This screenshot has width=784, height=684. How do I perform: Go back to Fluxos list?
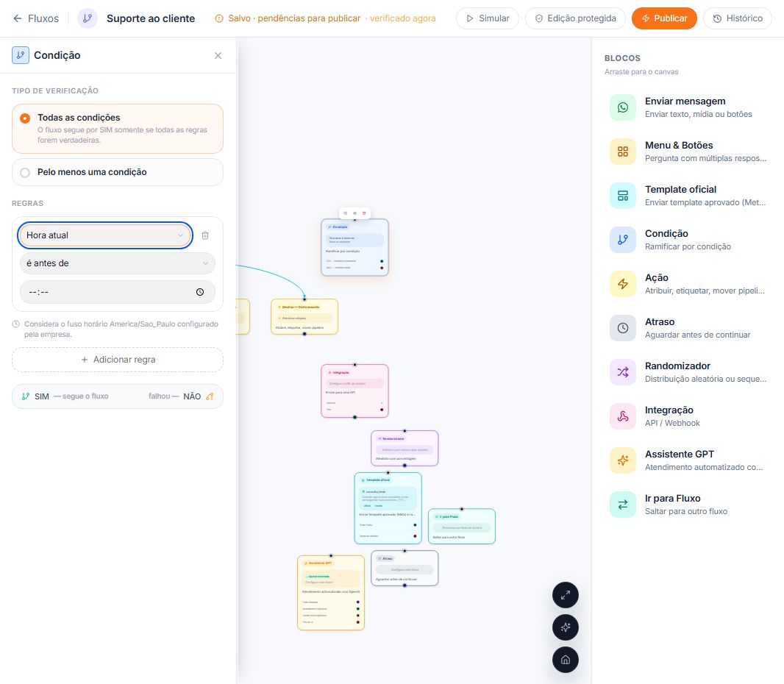(x=35, y=18)
